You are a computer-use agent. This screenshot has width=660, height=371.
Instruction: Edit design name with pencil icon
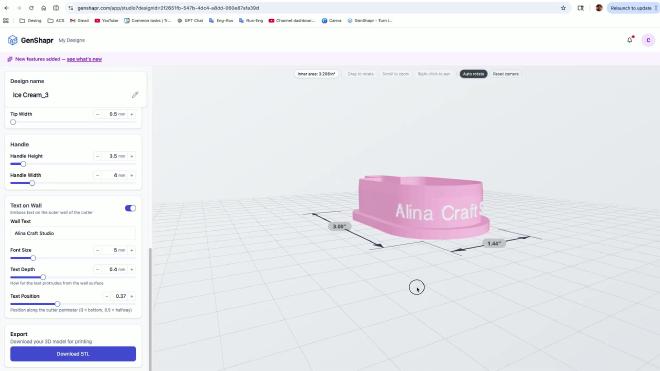[x=135, y=95]
